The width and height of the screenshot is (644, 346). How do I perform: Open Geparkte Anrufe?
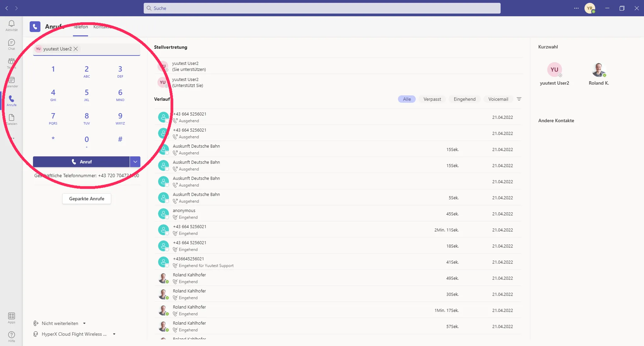pos(86,199)
